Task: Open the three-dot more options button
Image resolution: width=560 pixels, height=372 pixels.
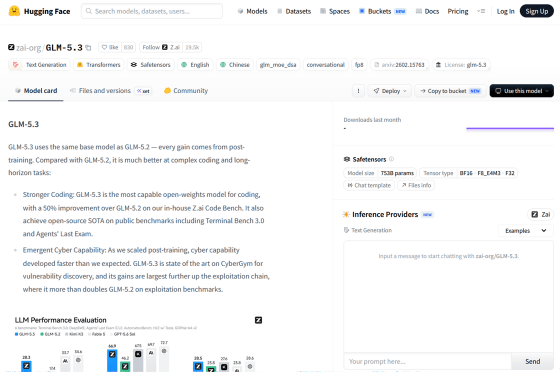Action: pos(358,91)
